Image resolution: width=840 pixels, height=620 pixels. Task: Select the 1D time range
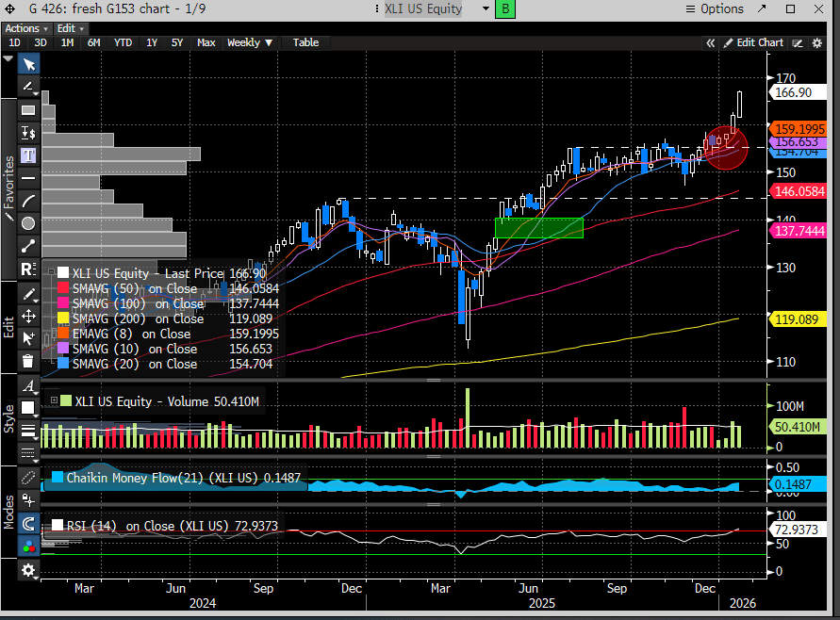[x=14, y=42]
